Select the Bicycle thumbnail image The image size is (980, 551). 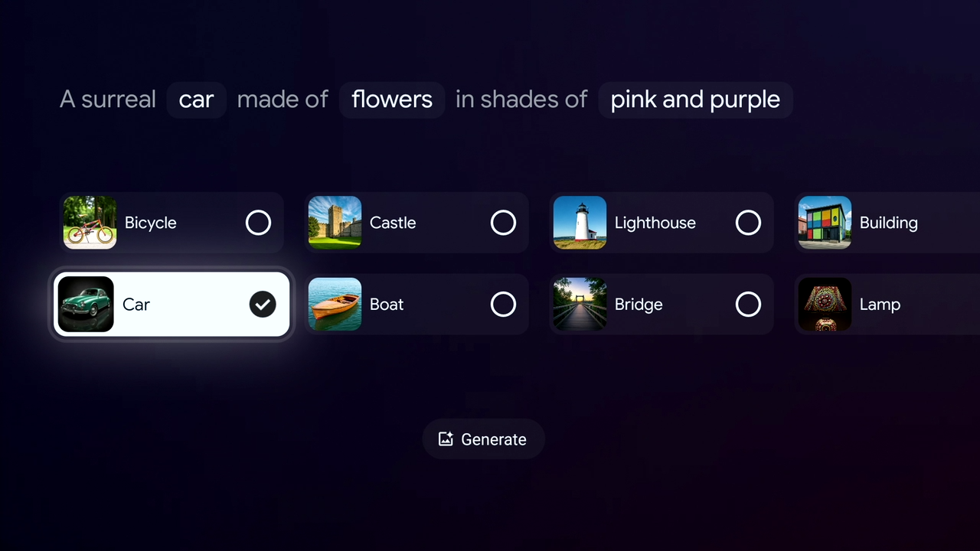coord(90,223)
